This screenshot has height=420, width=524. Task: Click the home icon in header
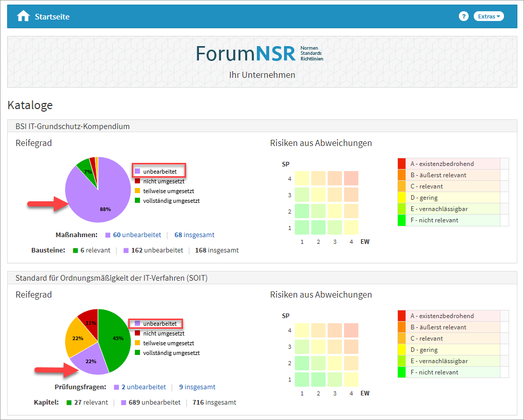(23, 16)
